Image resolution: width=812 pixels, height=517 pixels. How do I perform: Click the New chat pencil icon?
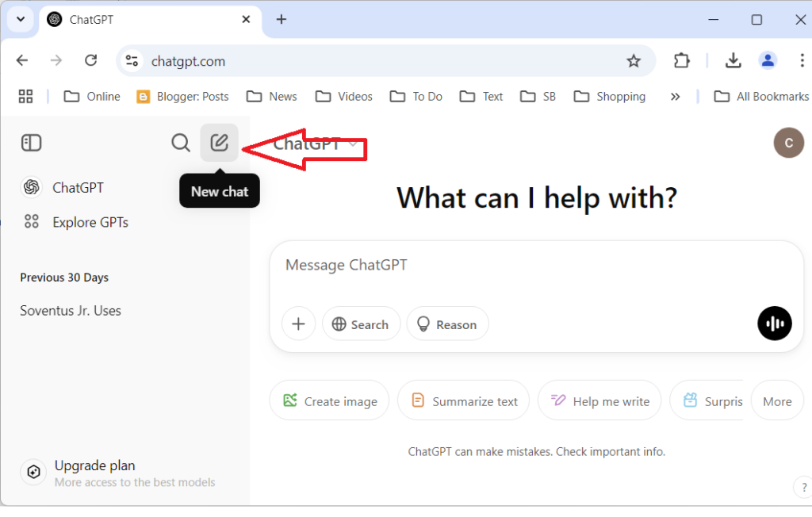point(219,143)
